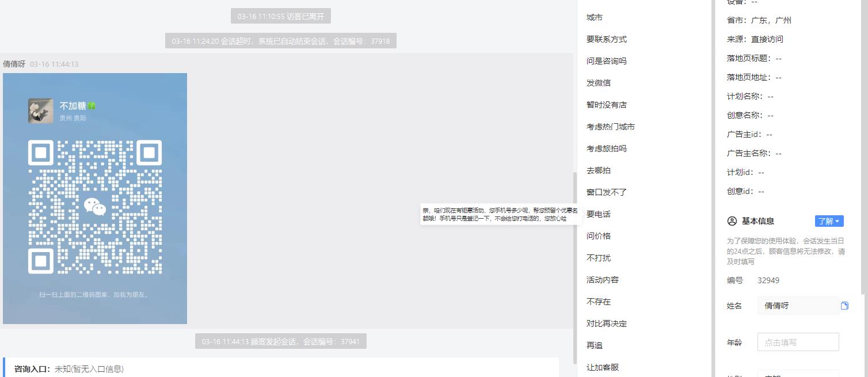Click the 落地页地址 line
The height and width of the screenshot is (377, 868).
pyautogui.click(x=755, y=77)
